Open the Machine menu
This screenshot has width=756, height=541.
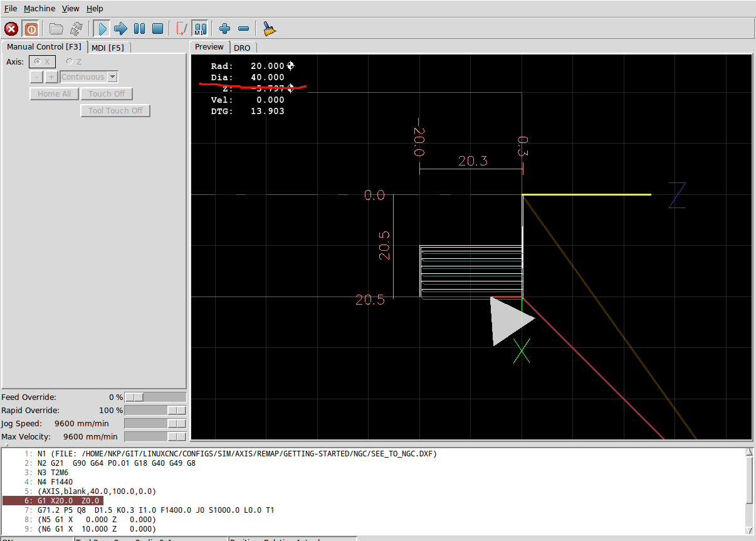point(39,9)
